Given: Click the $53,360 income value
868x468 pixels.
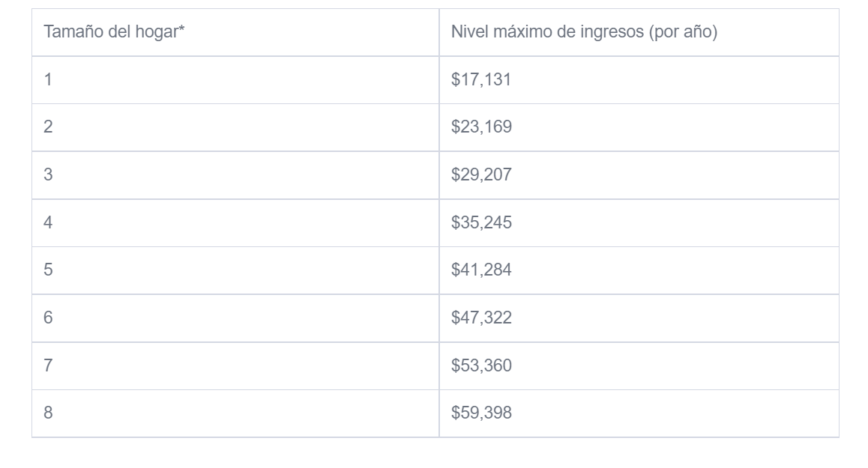Looking at the screenshot, I should point(481,365).
